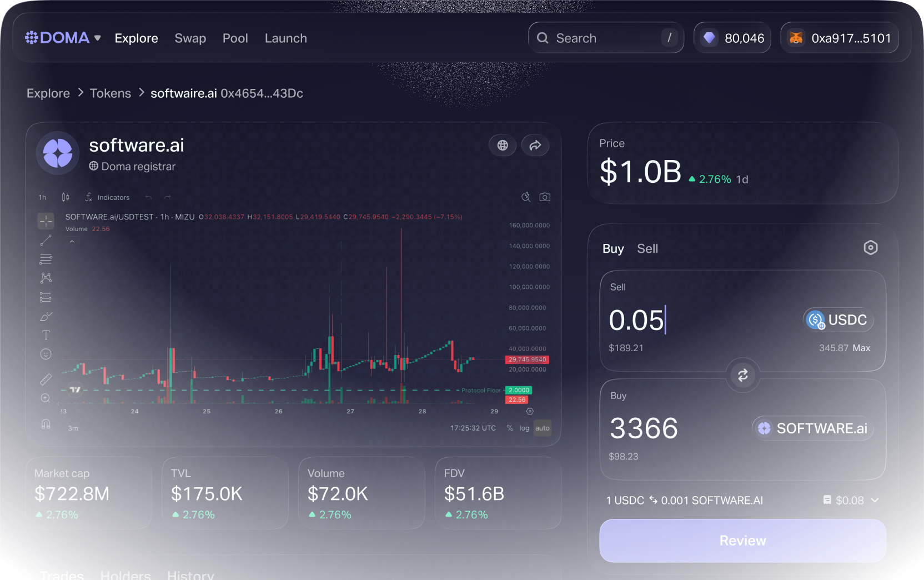Open the globe website icon
This screenshot has height=580, width=924.
point(503,146)
